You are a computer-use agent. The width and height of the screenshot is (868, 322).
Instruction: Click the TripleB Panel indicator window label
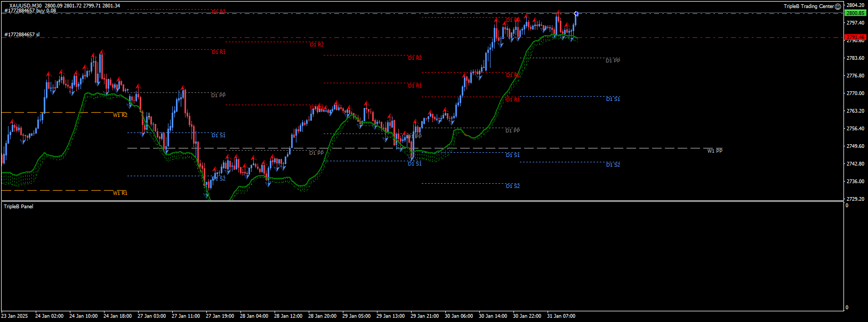point(19,206)
